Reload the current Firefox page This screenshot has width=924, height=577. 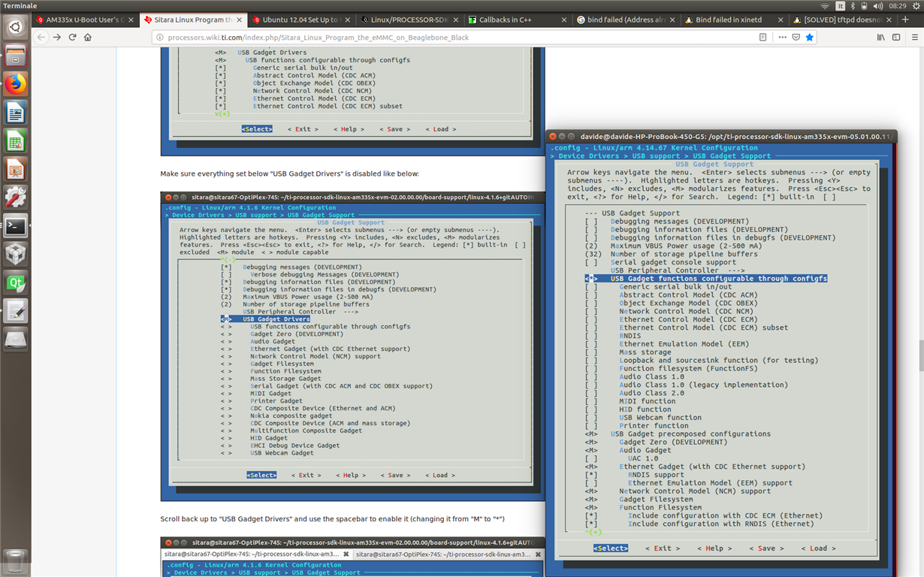click(x=73, y=37)
